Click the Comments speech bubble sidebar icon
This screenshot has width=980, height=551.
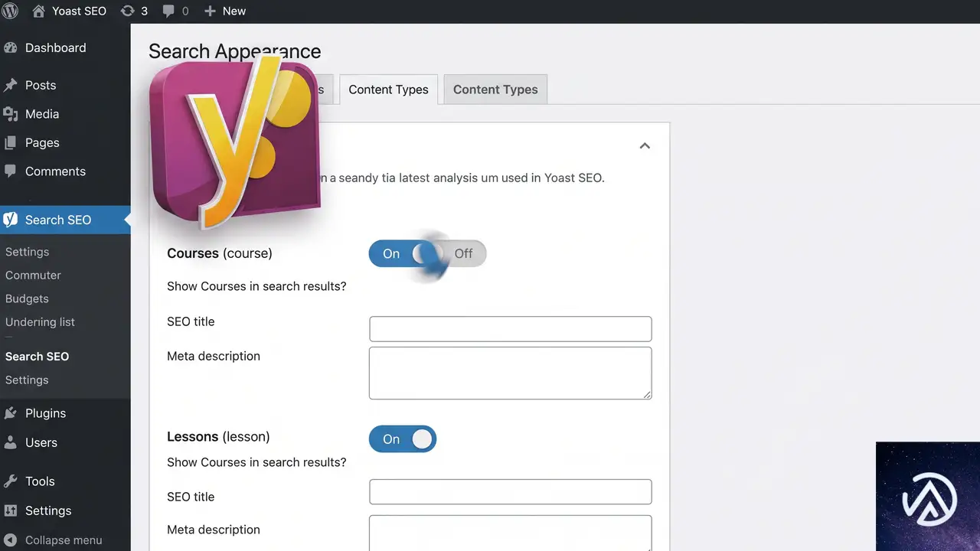pyautogui.click(x=11, y=171)
